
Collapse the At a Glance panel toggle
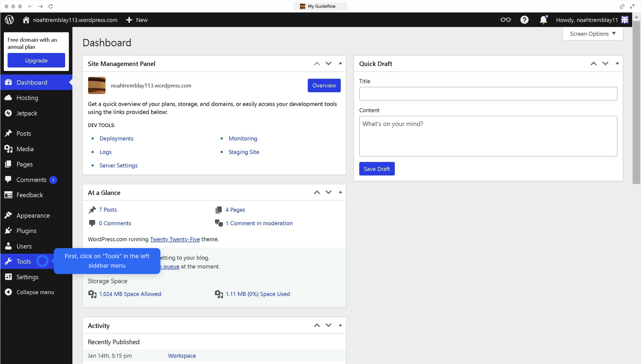pos(340,192)
